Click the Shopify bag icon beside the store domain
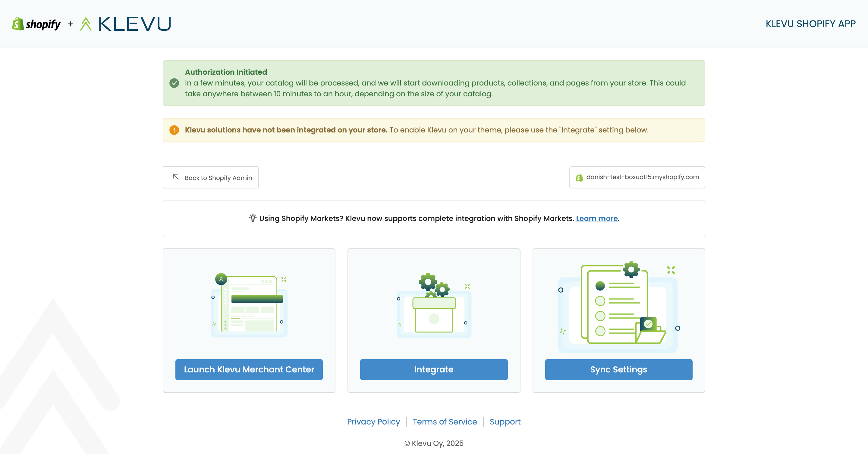 (x=579, y=177)
